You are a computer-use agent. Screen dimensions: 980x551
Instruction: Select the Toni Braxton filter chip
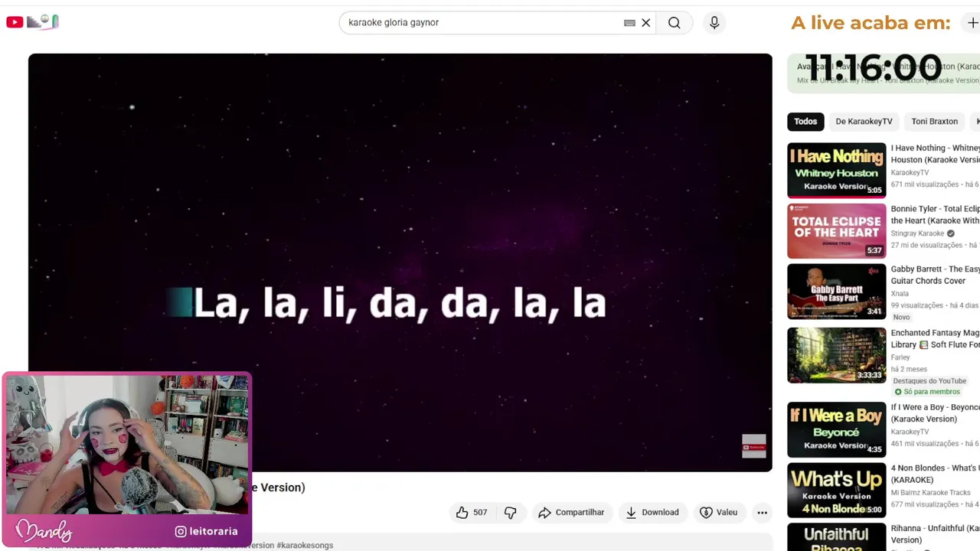click(x=934, y=122)
